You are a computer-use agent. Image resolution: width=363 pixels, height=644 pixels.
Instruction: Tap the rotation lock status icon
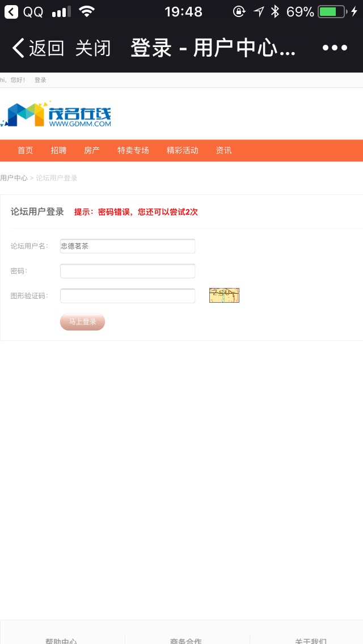tap(239, 11)
